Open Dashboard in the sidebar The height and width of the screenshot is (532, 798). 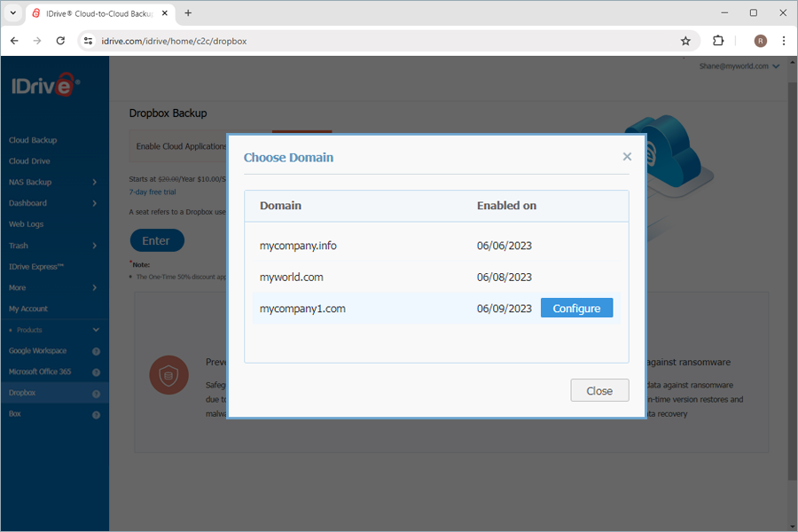pyautogui.click(x=27, y=203)
